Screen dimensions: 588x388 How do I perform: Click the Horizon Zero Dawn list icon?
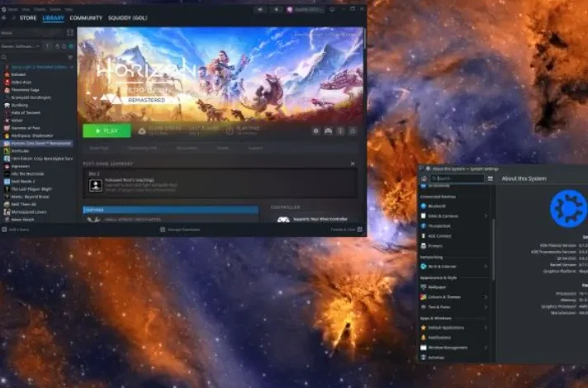coord(7,143)
